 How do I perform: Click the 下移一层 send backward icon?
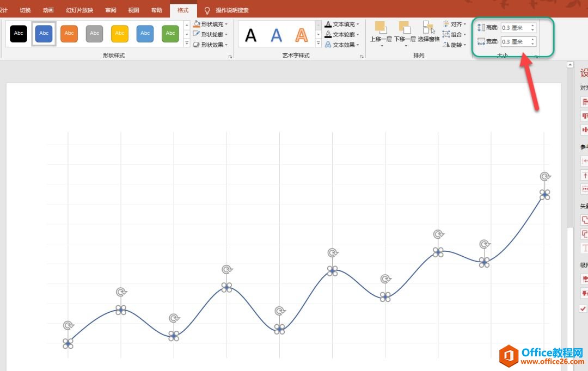click(404, 28)
